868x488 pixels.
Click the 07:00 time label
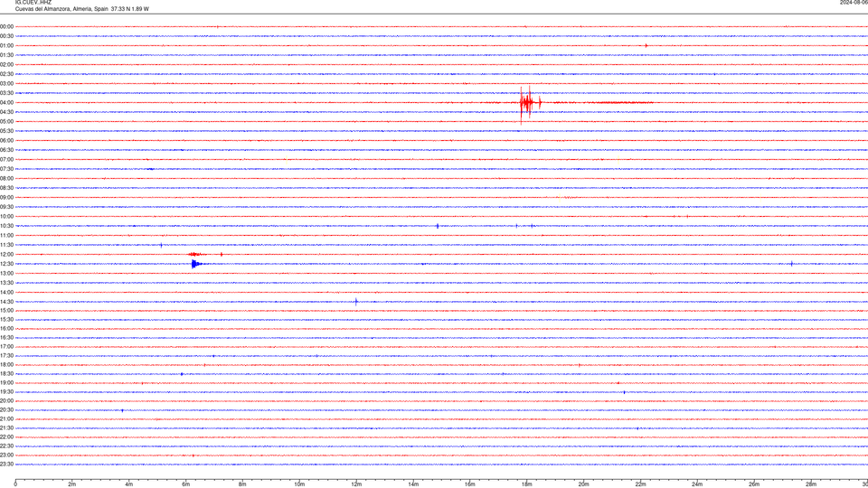coord(6,160)
